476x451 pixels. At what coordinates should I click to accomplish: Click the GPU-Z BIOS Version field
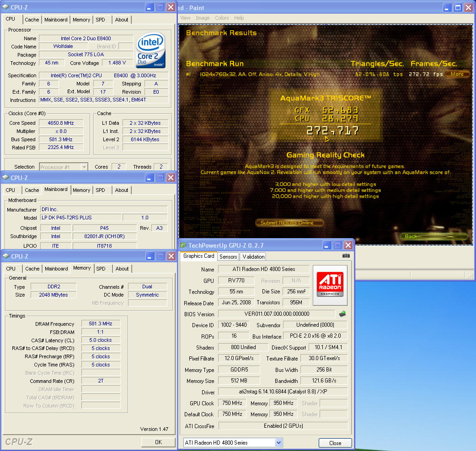point(277,313)
